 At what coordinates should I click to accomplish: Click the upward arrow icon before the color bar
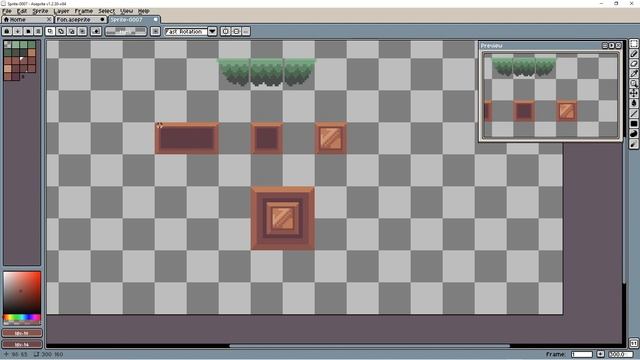click(96, 31)
